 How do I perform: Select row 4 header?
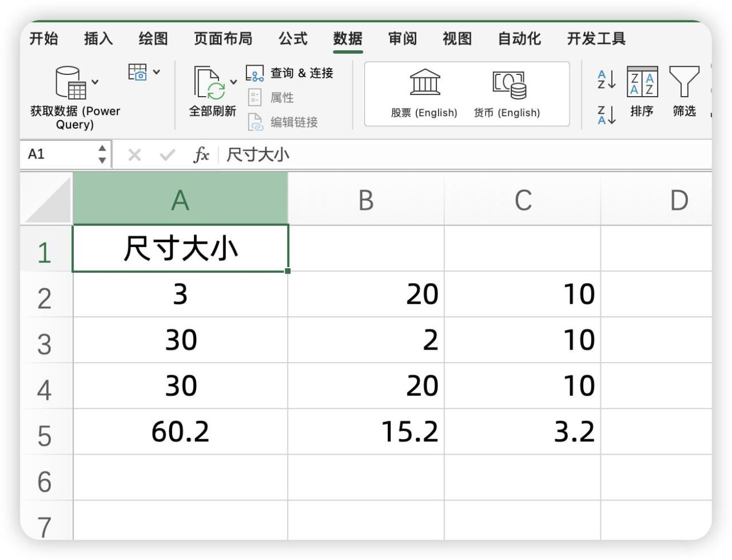47,386
